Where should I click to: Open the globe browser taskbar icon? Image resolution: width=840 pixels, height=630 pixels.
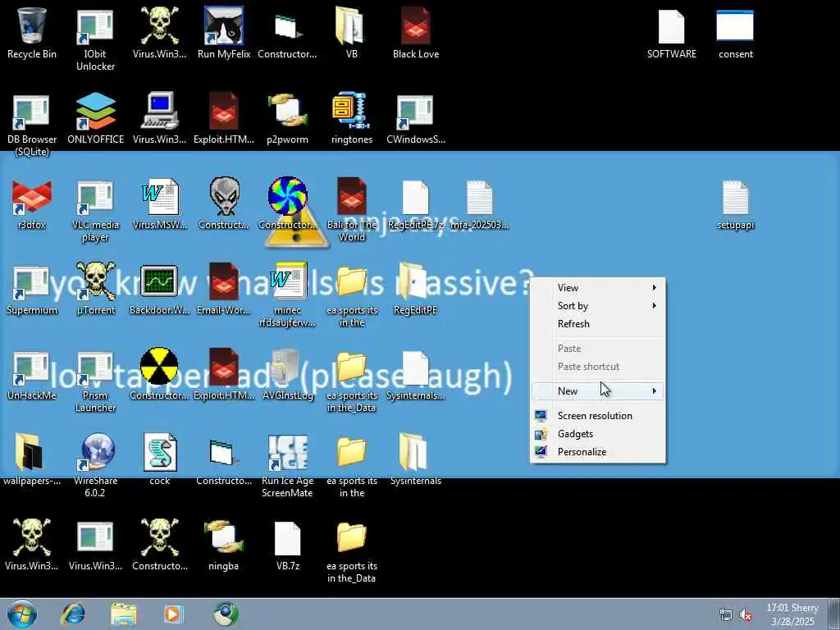coord(226,614)
